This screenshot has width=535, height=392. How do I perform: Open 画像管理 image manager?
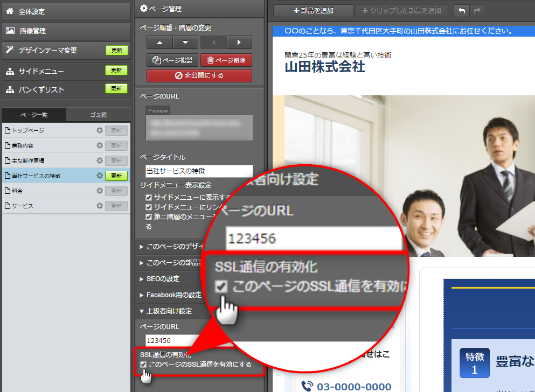[x=66, y=31]
